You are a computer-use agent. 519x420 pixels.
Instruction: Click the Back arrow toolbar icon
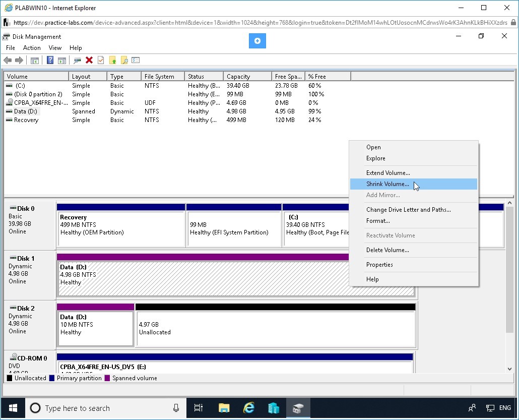tap(8, 60)
